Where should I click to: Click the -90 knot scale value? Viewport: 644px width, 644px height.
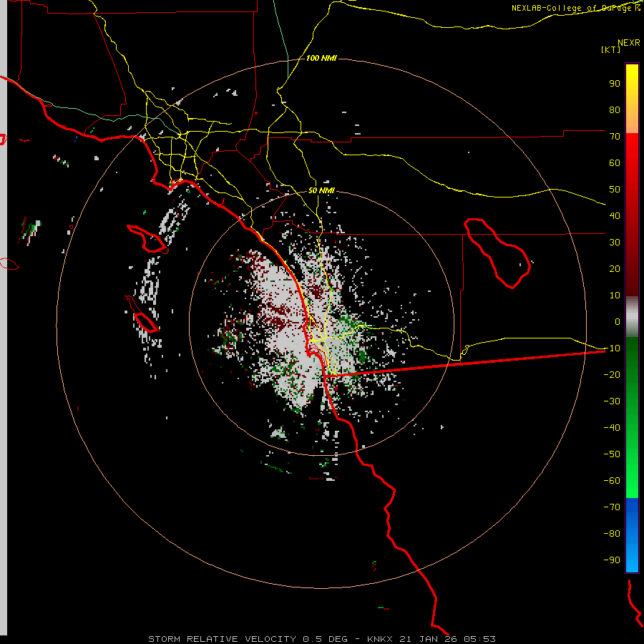(612, 560)
